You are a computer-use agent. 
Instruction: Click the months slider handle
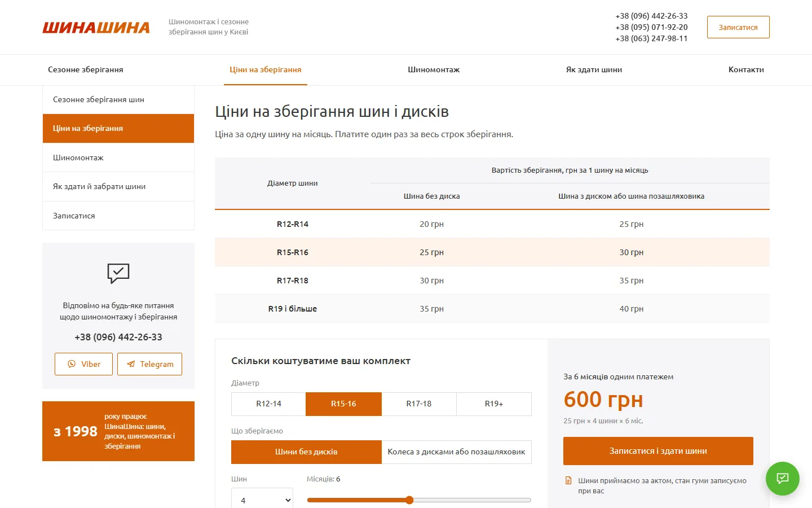(409, 500)
